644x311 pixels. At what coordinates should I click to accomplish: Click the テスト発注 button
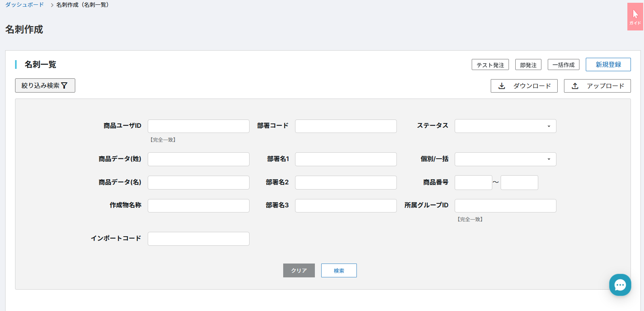(490, 64)
